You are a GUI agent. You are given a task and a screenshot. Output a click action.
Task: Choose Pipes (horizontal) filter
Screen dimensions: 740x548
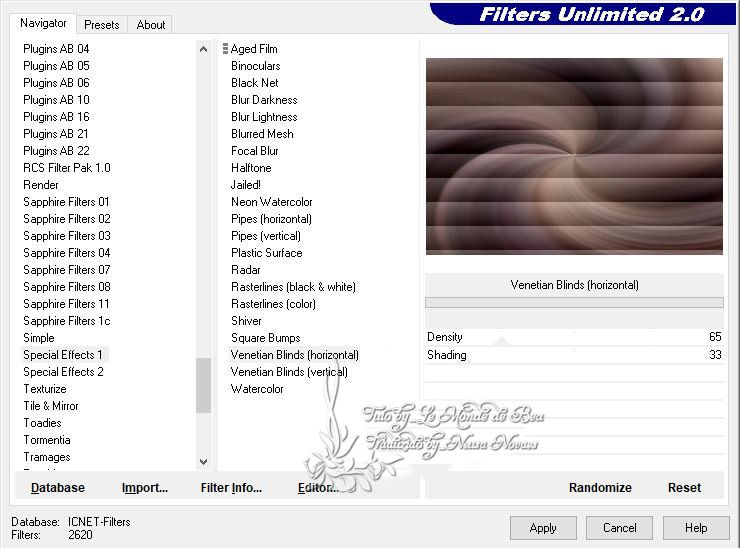click(271, 219)
